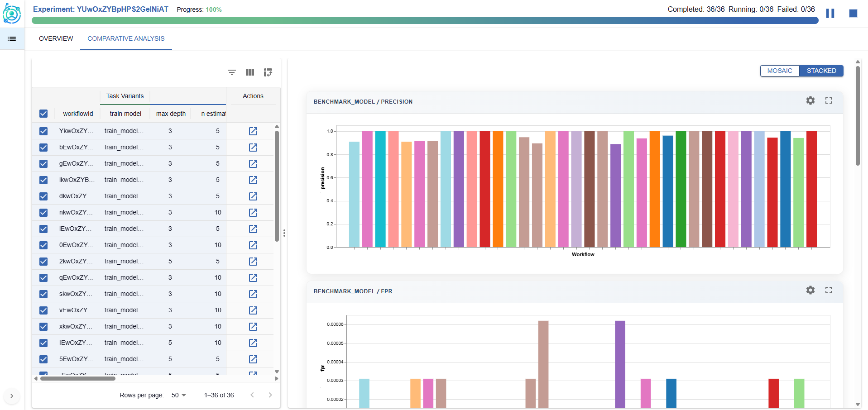Image resolution: width=868 pixels, height=410 pixels.
Task: Expand the PRECISION chart to fullscreen
Action: [x=829, y=100]
